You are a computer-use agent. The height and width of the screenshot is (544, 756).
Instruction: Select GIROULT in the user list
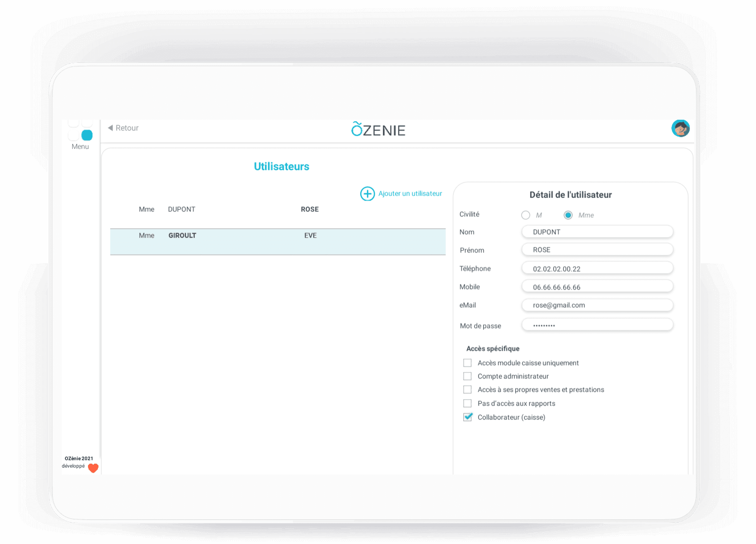click(182, 235)
